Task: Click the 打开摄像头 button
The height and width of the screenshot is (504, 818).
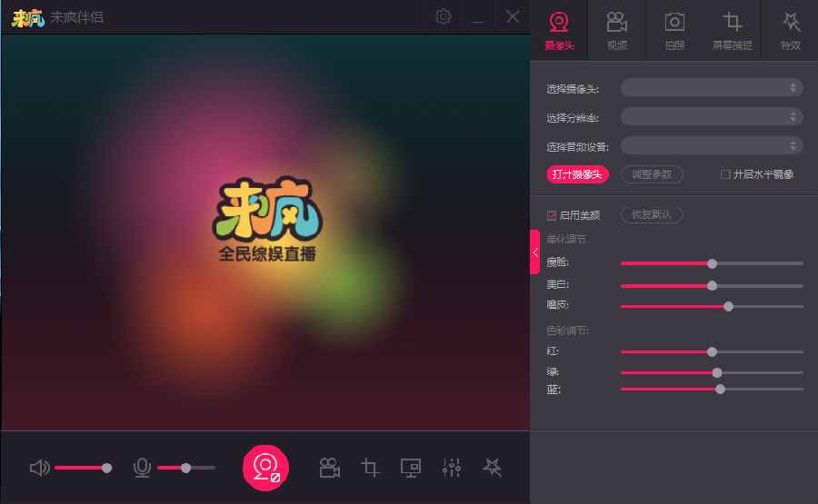Action: tap(578, 174)
